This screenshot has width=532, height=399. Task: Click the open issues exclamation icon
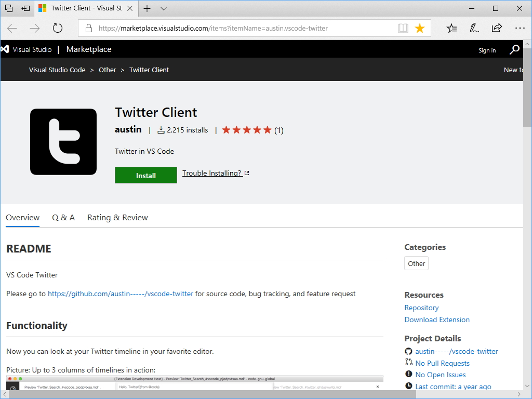pyautogui.click(x=408, y=375)
